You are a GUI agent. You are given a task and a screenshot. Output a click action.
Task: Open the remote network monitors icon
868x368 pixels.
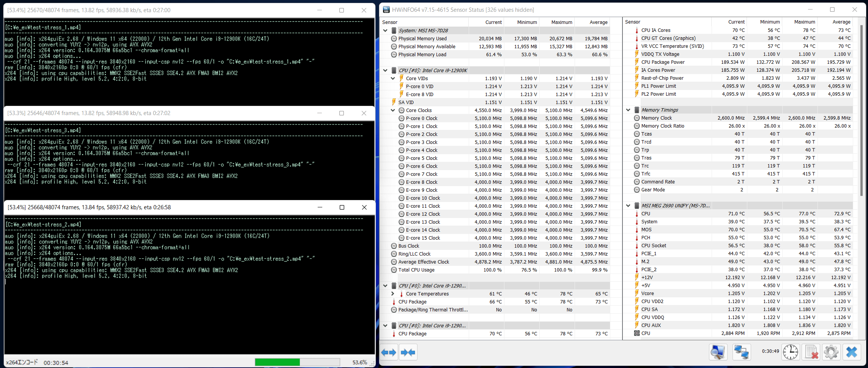(x=741, y=352)
